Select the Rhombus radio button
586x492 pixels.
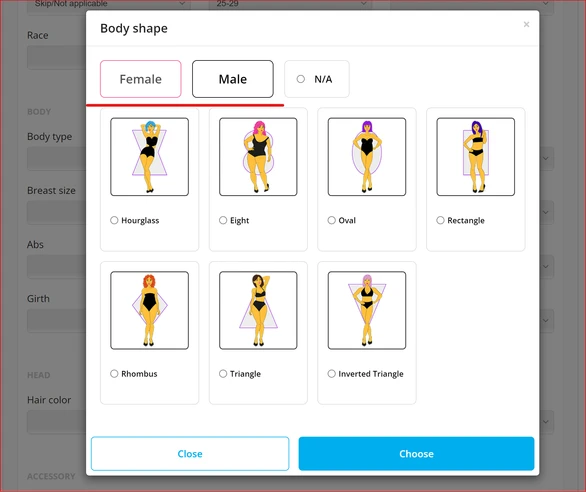(x=114, y=373)
